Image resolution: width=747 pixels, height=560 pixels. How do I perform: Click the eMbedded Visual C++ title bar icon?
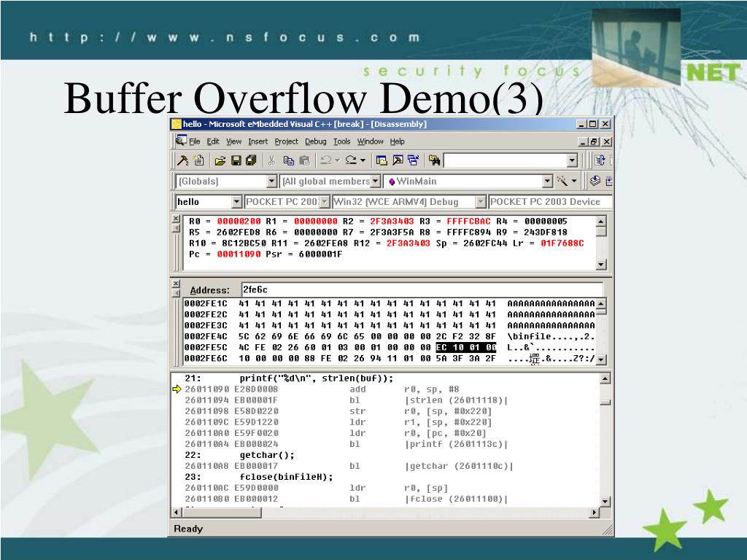tap(177, 124)
